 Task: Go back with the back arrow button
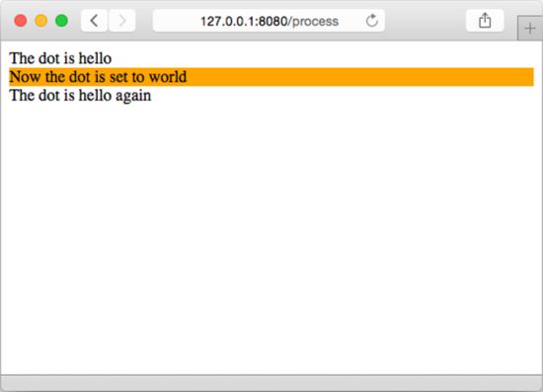tap(94, 21)
